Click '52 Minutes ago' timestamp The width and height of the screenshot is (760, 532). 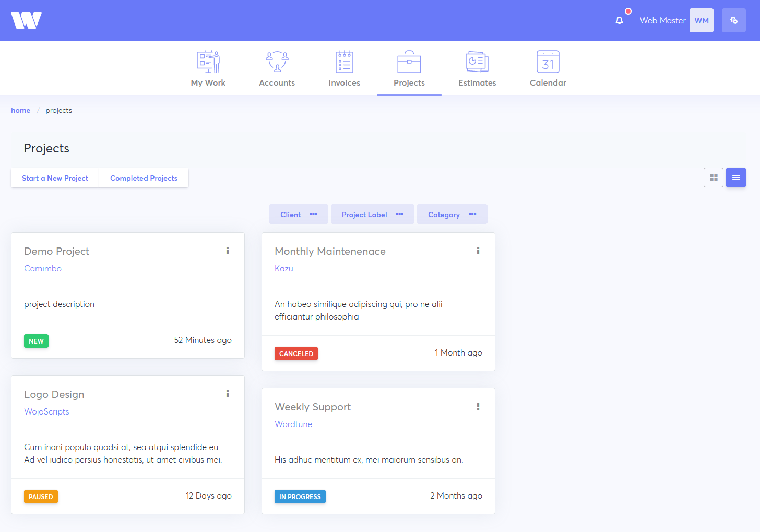(x=203, y=340)
